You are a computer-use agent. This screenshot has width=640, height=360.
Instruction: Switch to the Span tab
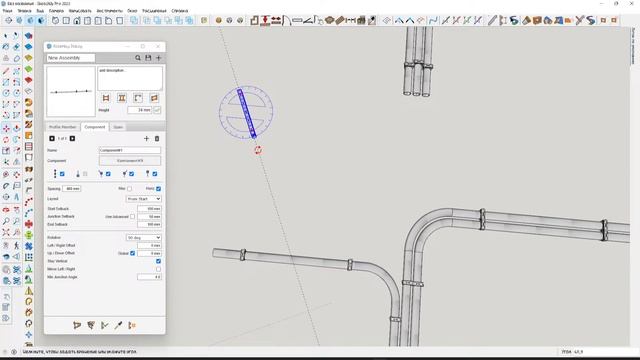pyautogui.click(x=118, y=127)
